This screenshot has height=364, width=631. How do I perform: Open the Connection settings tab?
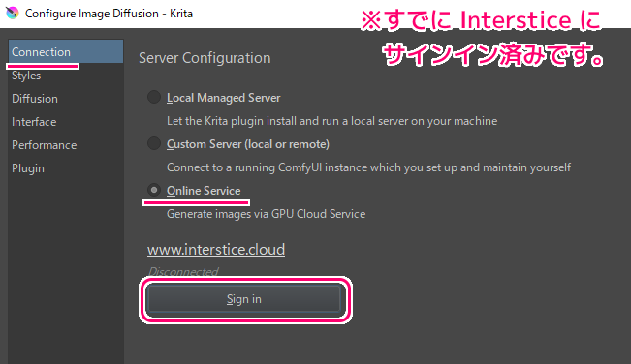coord(66,51)
